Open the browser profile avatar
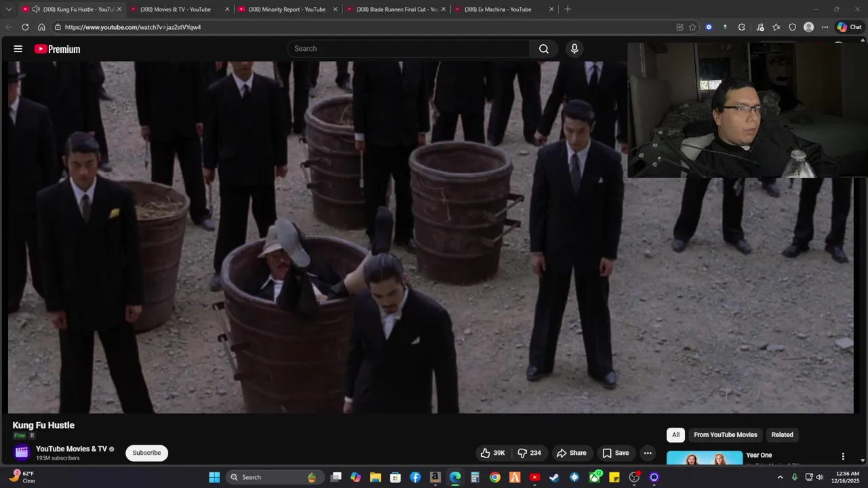This screenshot has height=488, width=868. pyautogui.click(x=808, y=27)
